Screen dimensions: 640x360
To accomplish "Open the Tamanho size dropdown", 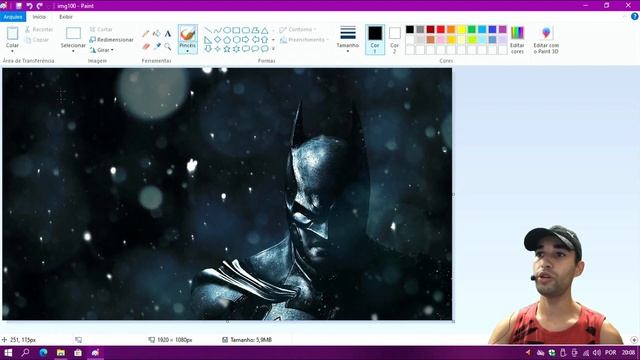I will point(348,40).
